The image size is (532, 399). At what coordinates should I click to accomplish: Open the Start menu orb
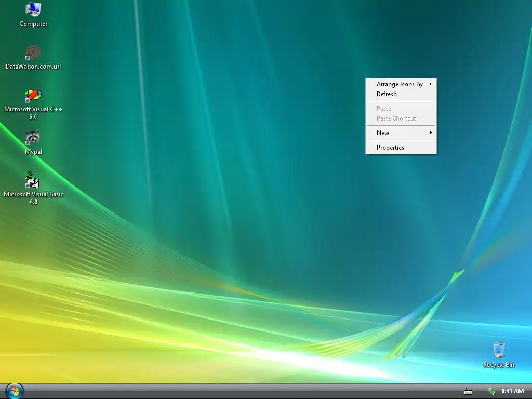14,391
